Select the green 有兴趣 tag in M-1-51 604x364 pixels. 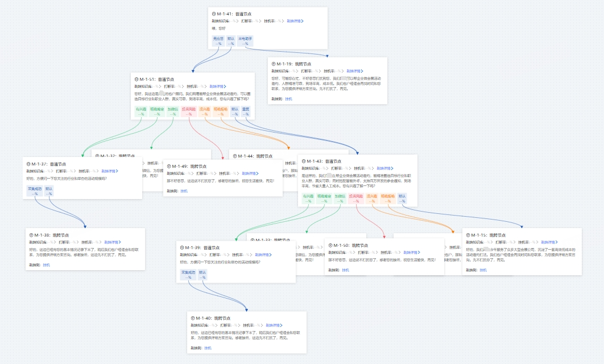[x=141, y=111]
